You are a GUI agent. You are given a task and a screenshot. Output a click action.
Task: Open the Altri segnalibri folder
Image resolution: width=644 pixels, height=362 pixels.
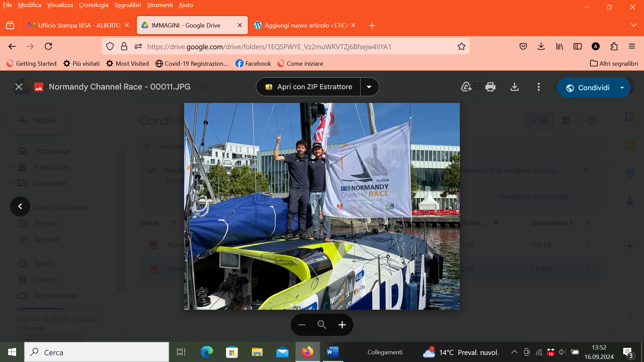pos(614,63)
